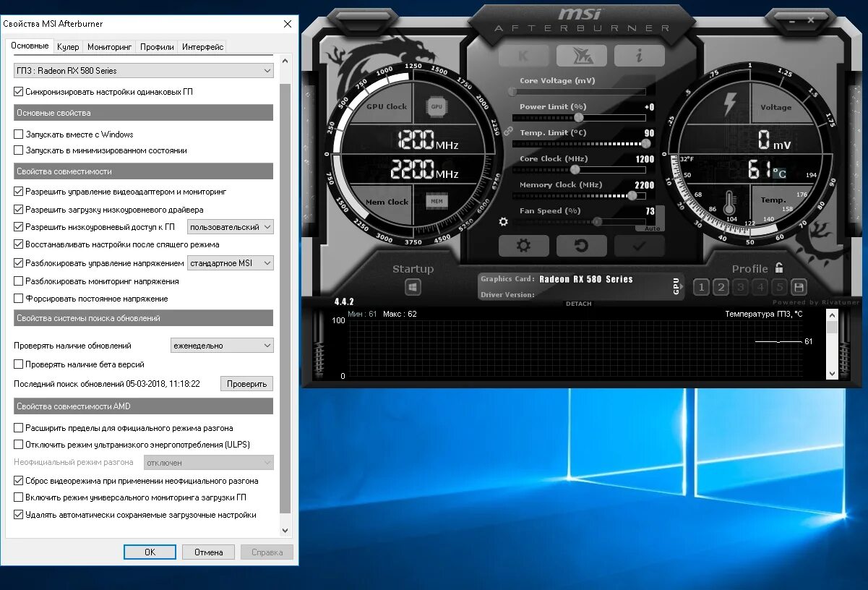Image resolution: width=868 pixels, height=590 pixels.
Task: Enable 'Запускать в минимизированном состоянии'
Action: point(19,150)
